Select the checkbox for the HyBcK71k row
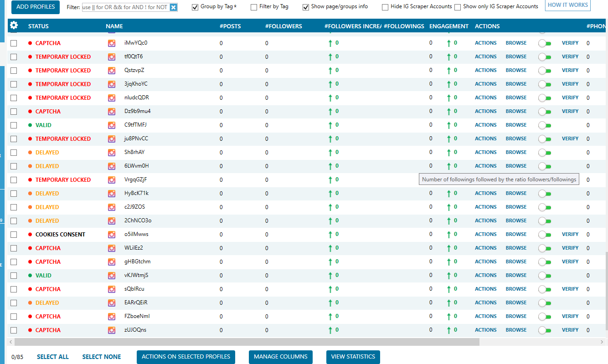608x364 pixels. [x=14, y=194]
